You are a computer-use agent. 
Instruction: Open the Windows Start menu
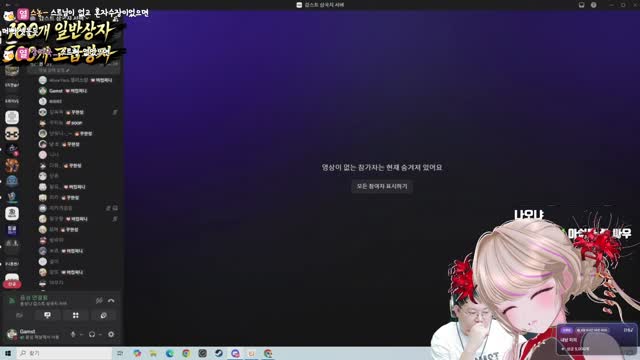coord(8,353)
